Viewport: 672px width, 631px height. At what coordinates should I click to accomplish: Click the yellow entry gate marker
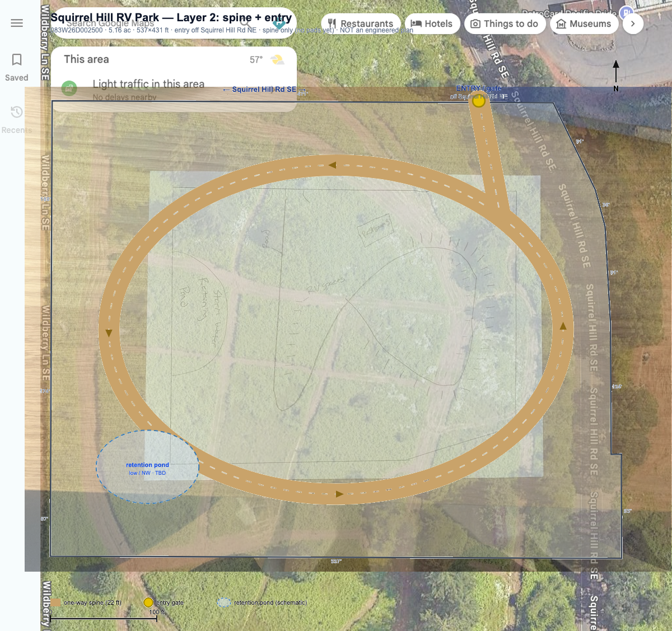pos(478,101)
